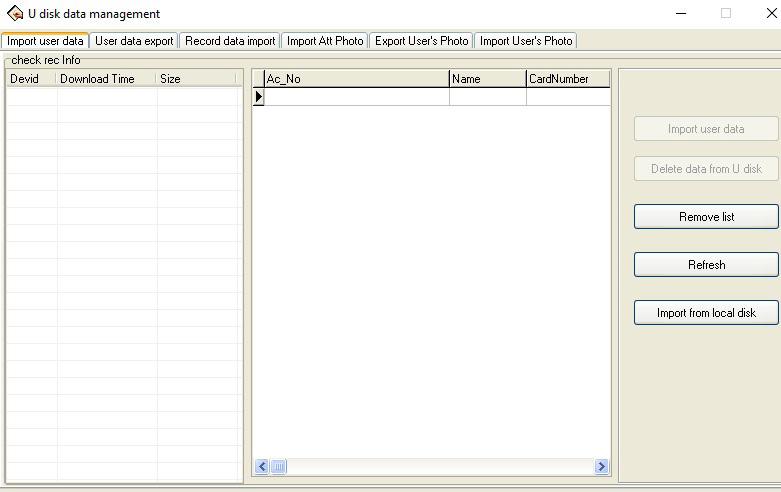Click the Remove list button

pyautogui.click(x=706, y=217)
